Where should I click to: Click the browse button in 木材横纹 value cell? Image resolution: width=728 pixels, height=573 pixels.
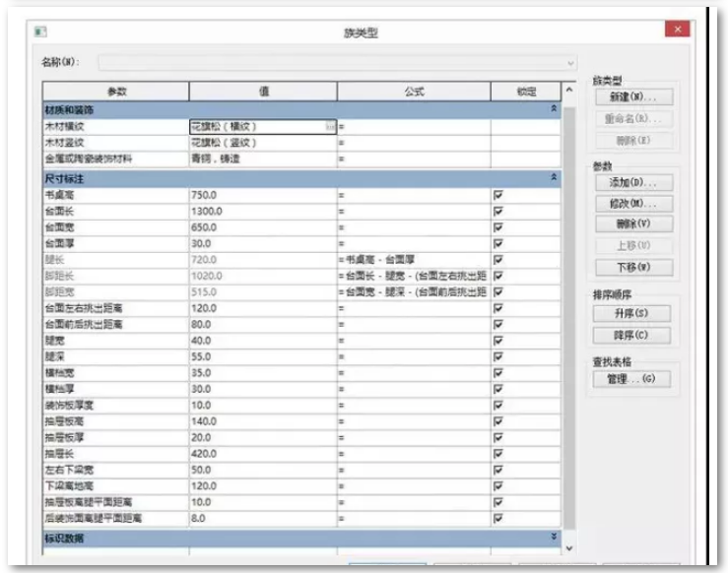(330, 126)
